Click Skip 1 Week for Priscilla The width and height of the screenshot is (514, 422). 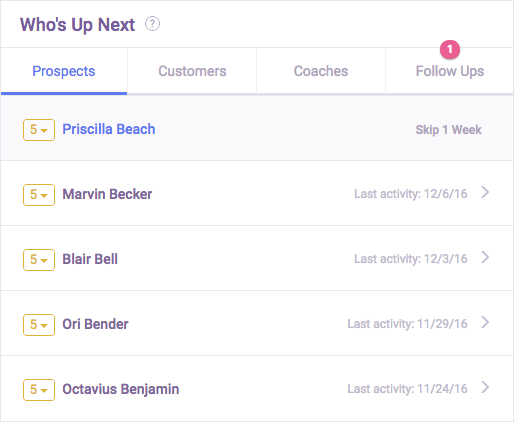(x=448, y=130)
